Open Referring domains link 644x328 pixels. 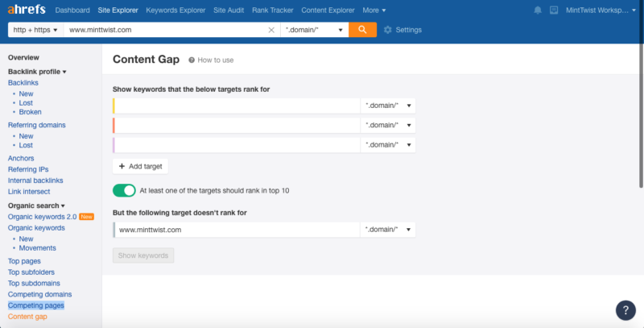coord(36,125)
